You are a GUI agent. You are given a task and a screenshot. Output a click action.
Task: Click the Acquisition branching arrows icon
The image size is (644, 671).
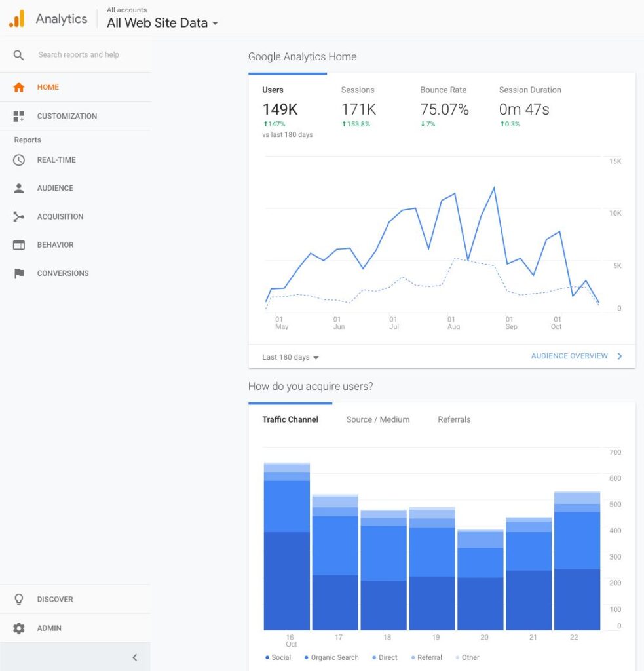[x=19, y=216]
